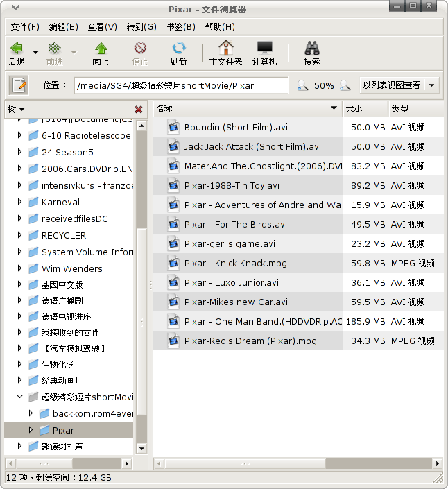Image resolution: width=448 pixels, height=489 pixels.
Task: Select One Man Band file icon
Action: tap(173, 321)
